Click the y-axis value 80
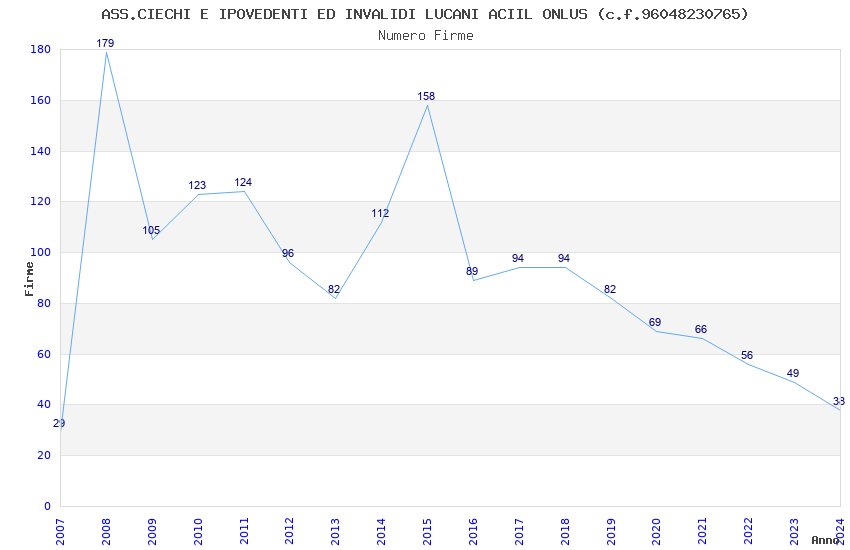The width and height of the screenshot is (850, 550). coord(44,303)
